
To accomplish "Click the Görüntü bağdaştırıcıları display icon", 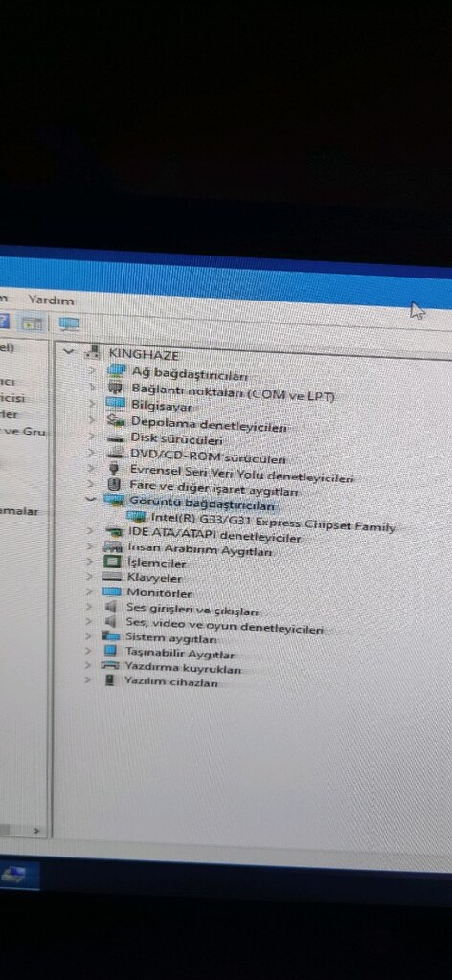I will pos(114,500).
